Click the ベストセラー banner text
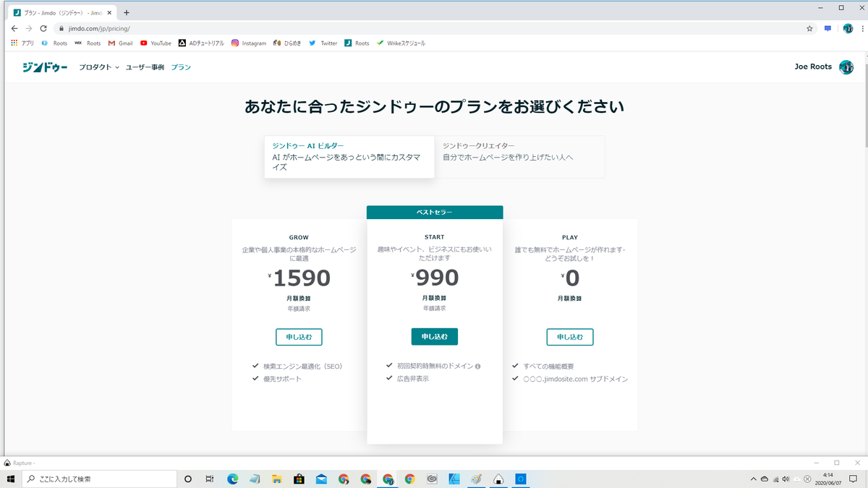The image size is (868, 488). pyautogui.click(x=435, y=213)
